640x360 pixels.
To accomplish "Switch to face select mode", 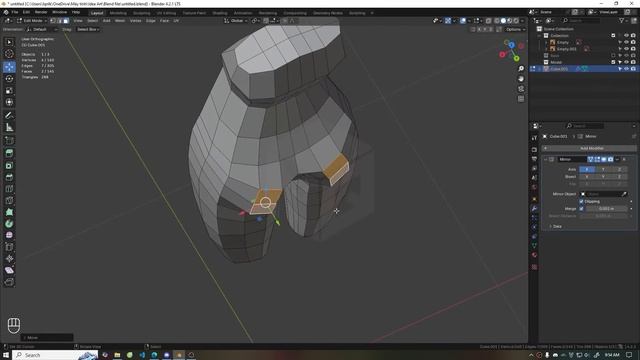I will tap(66, 20).
